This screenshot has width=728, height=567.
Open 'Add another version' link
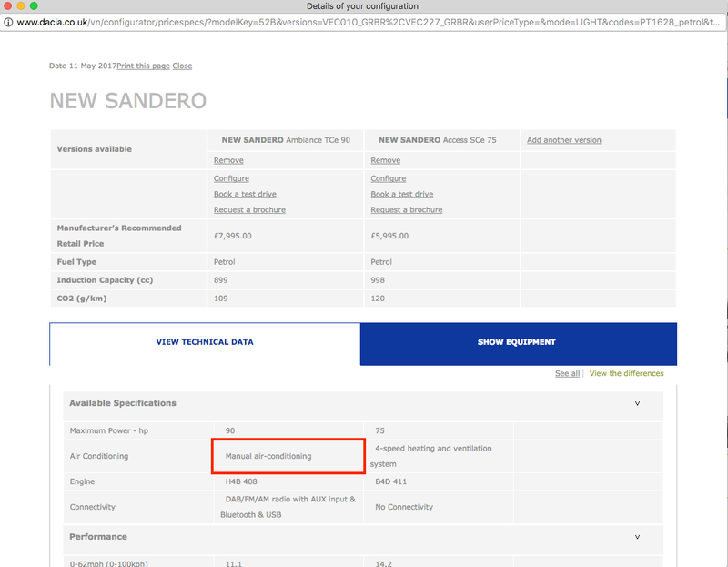coord(563,140)
